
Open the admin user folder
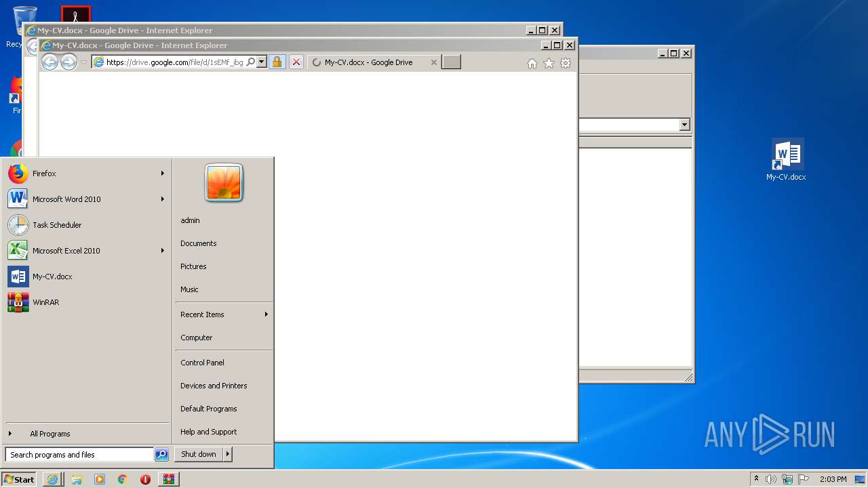(224, 220)
